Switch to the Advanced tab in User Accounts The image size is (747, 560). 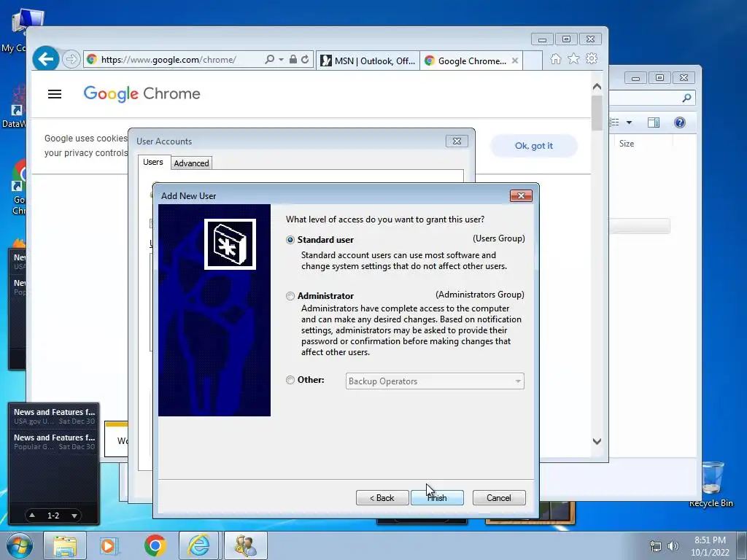(191, 163)
